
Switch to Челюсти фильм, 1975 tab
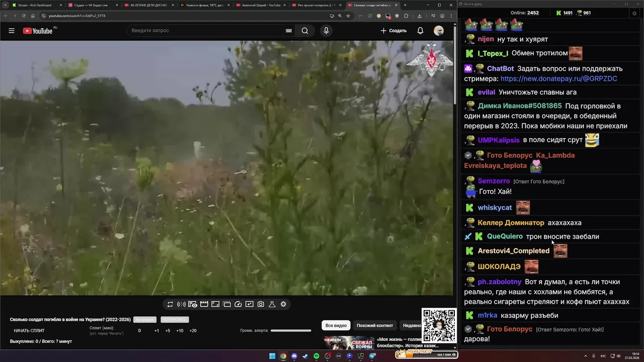coord(204,5)
